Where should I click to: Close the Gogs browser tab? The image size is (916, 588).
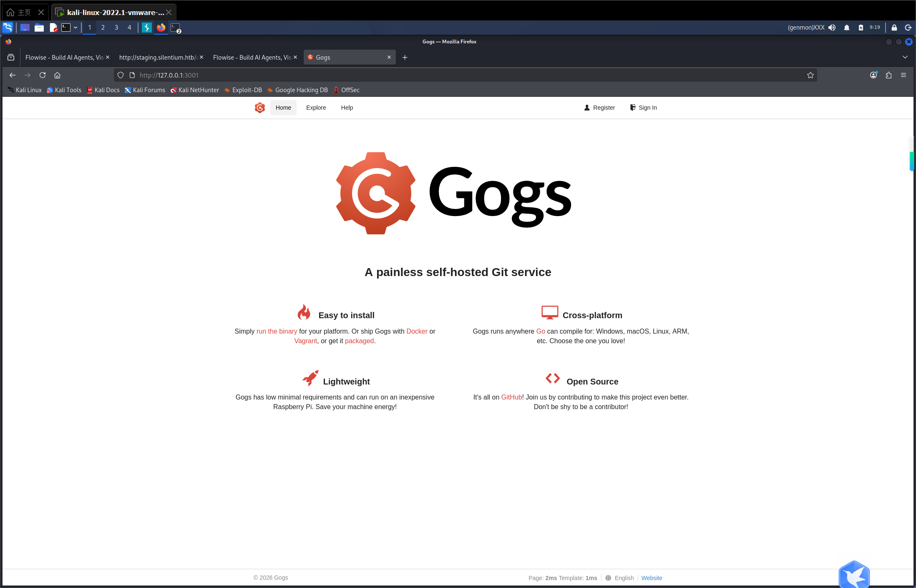point(389,58)
